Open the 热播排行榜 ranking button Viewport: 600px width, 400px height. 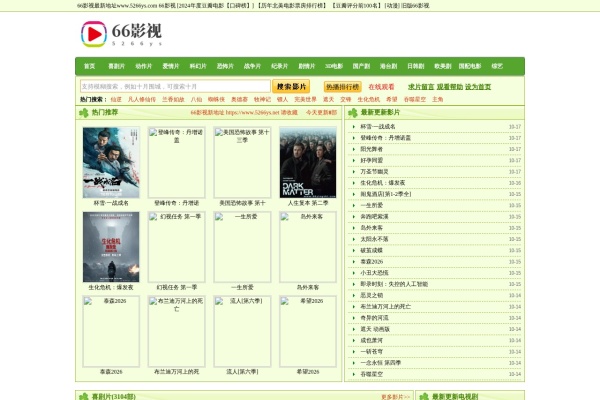click(342, 87)
